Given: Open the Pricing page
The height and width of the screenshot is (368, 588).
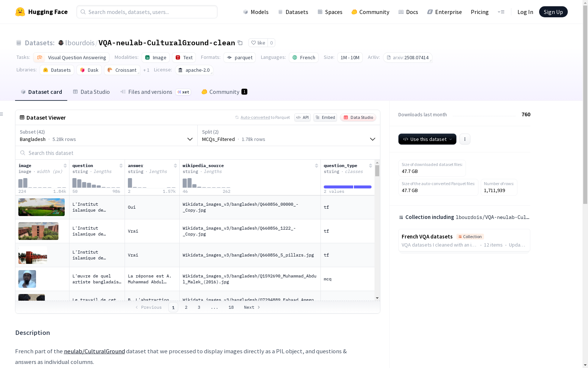Looking at the screenshot, I should coord(480,12).
